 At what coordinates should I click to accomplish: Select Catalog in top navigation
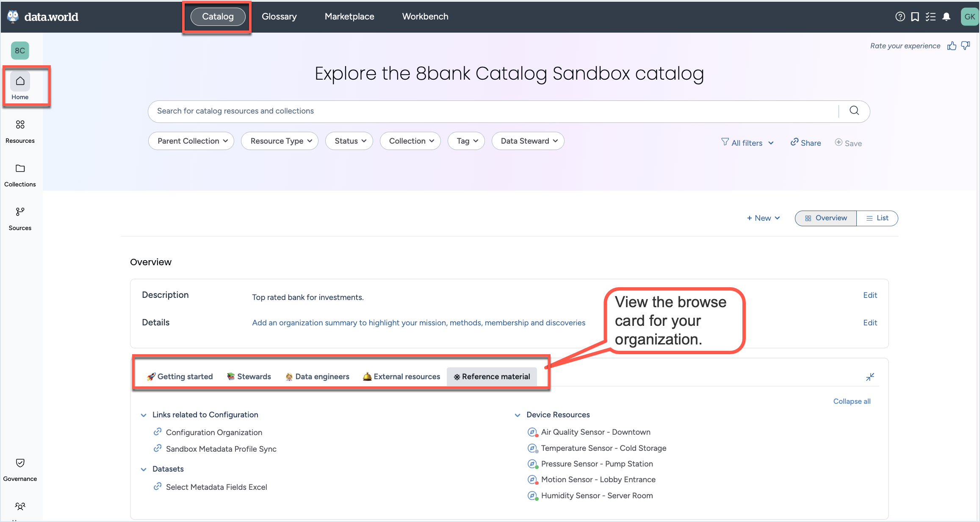218,17
